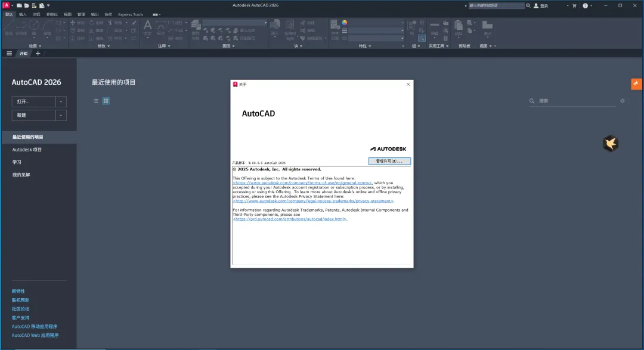Choose the 复制 (Copy) tool
Screen dimensions: 644x350
pos(77,30)
